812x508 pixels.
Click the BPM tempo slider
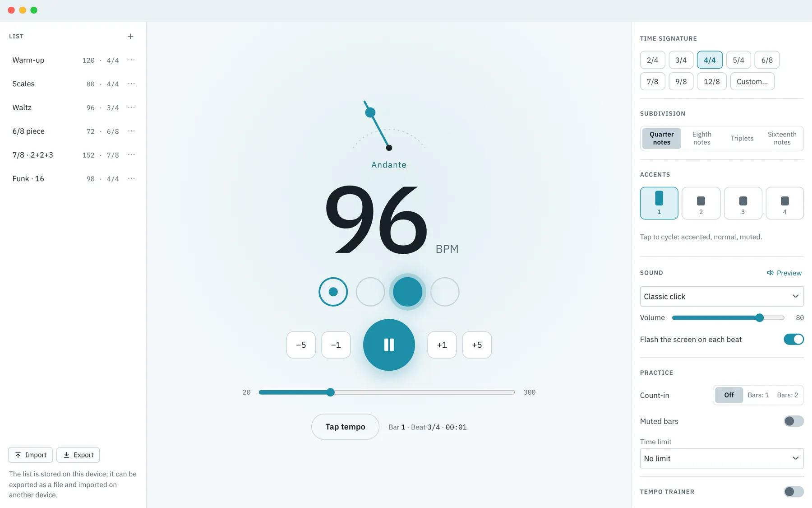click(387, 392)
